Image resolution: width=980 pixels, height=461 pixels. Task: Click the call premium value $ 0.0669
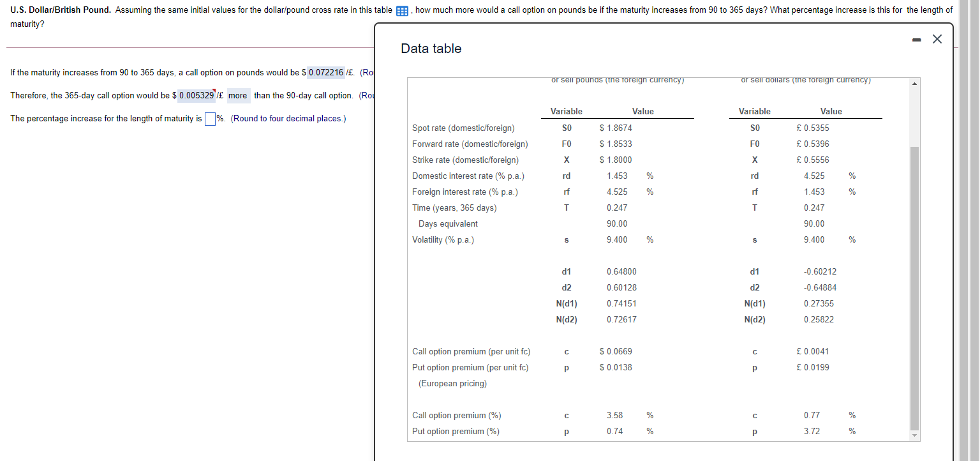coord(616,352)
